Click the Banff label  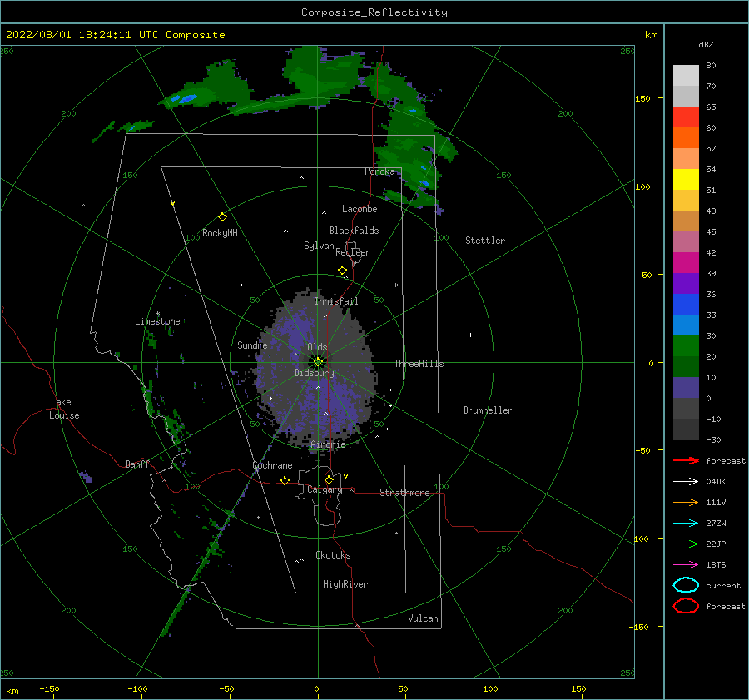pyautogui.click(x=137, y=464)
